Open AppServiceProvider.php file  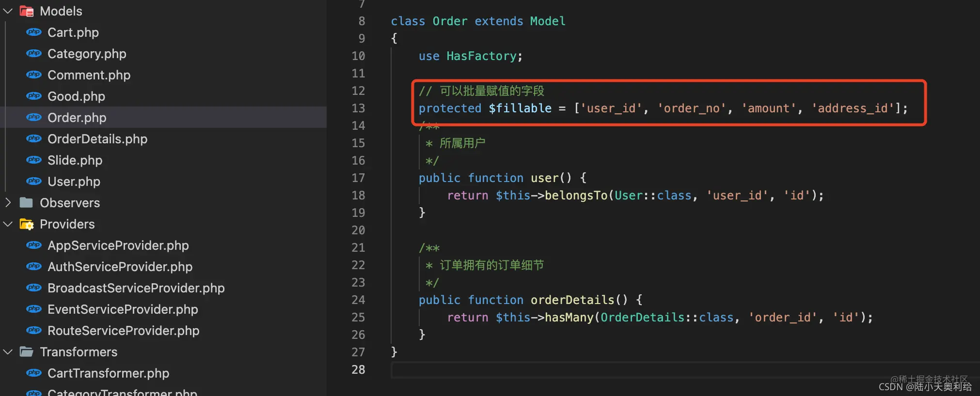click(118, 245)
